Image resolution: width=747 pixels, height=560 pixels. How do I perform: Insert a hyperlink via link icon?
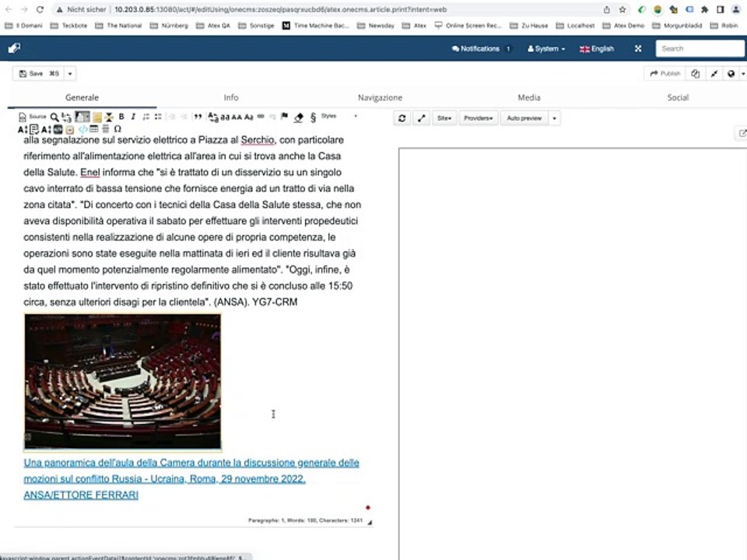[x=261, y=117]
